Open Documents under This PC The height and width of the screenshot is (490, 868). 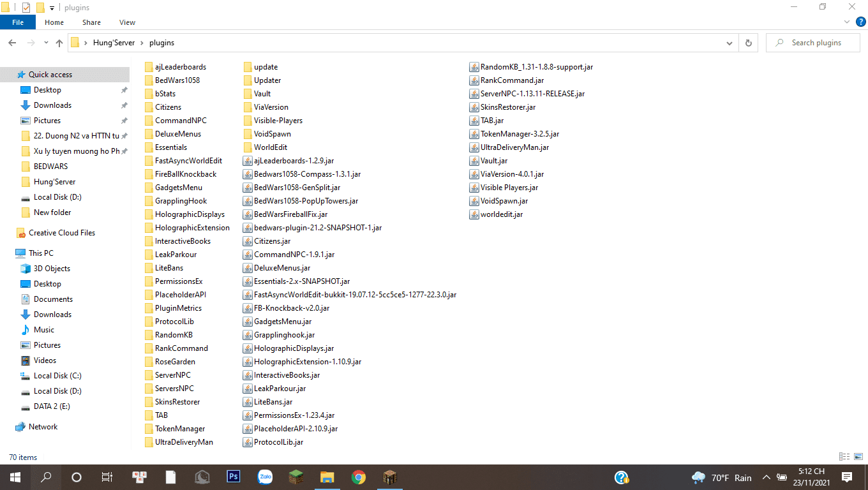[53, 299]
